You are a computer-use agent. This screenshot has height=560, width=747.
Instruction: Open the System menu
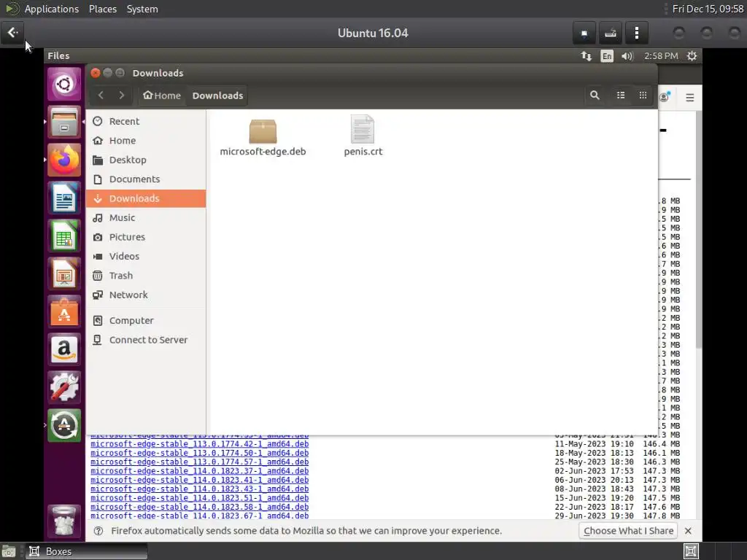(x=142, y=9)
